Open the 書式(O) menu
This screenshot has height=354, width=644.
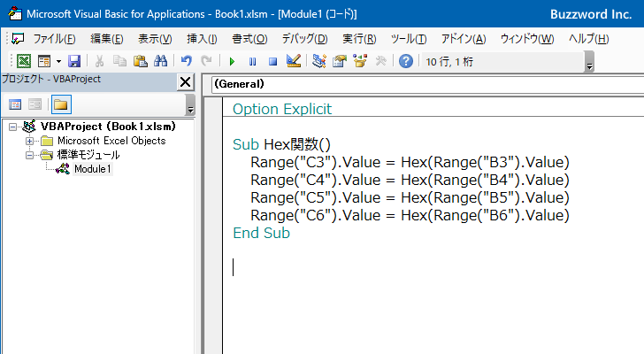[x=249, y=39]
